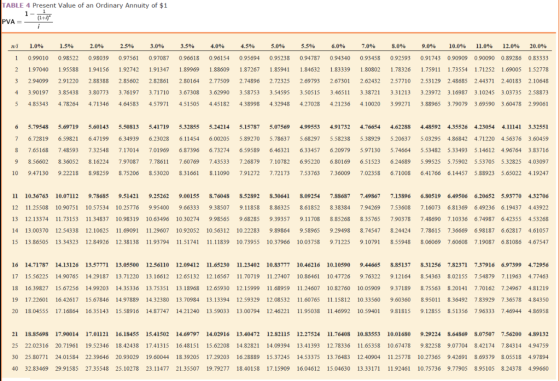Click the value 14.29187

(x=98, y=276)
